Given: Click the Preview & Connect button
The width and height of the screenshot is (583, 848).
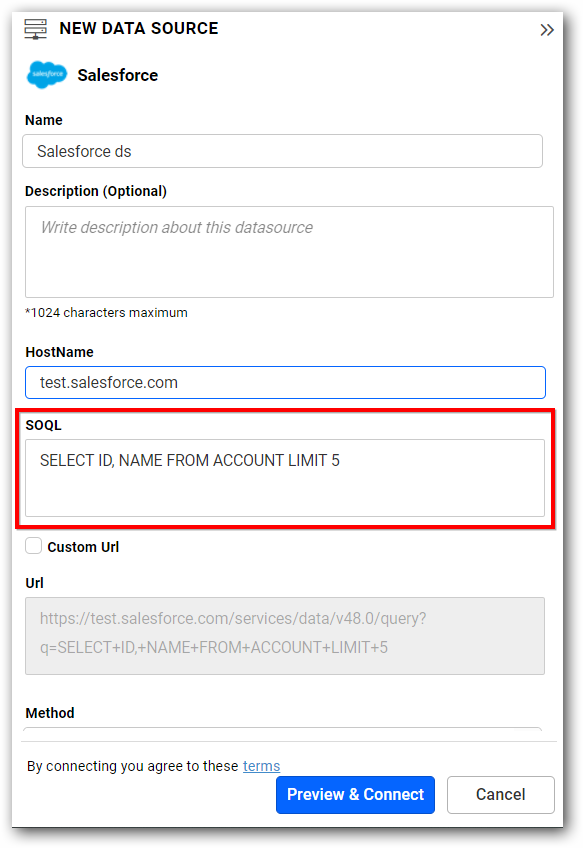Looking at the screenshot, I should pyautogui.click(x=355, y=795).
